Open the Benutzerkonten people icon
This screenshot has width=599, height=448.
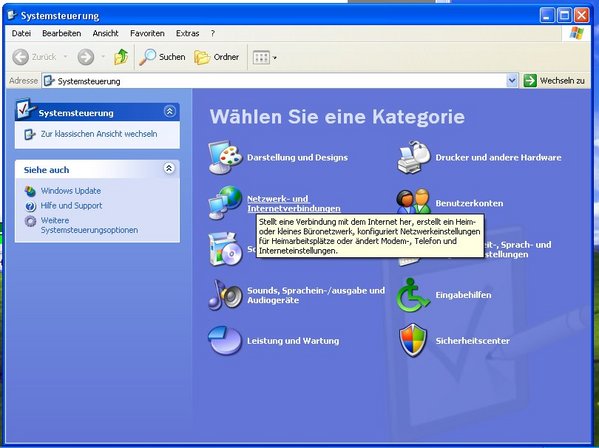413,201
